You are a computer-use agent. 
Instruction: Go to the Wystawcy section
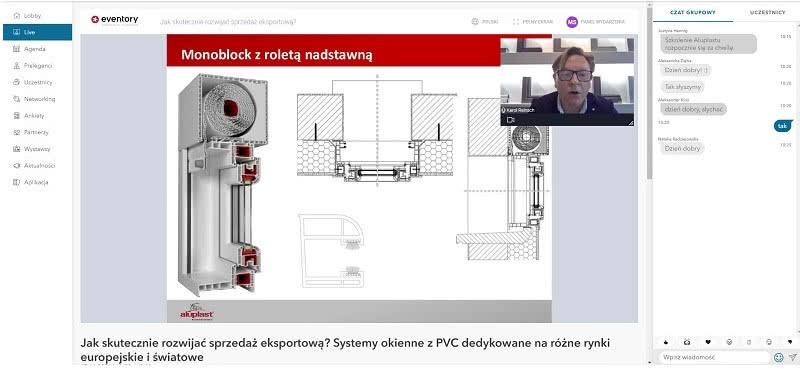click(x=37, y=149)
